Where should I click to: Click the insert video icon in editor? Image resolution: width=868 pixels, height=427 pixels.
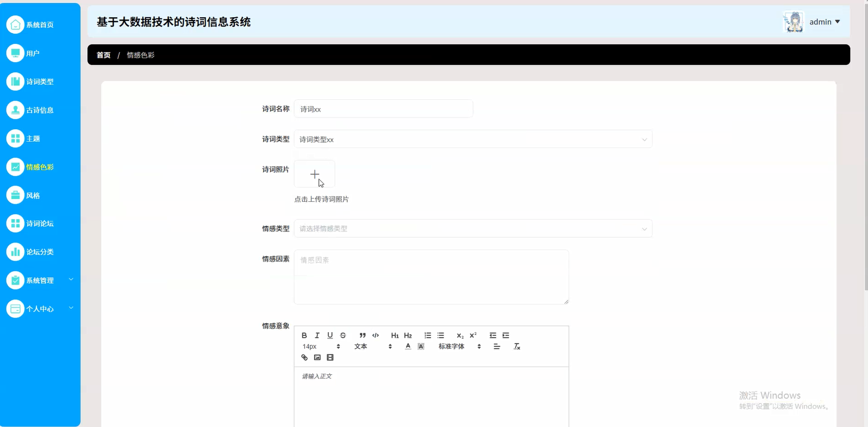click(330, 357)
